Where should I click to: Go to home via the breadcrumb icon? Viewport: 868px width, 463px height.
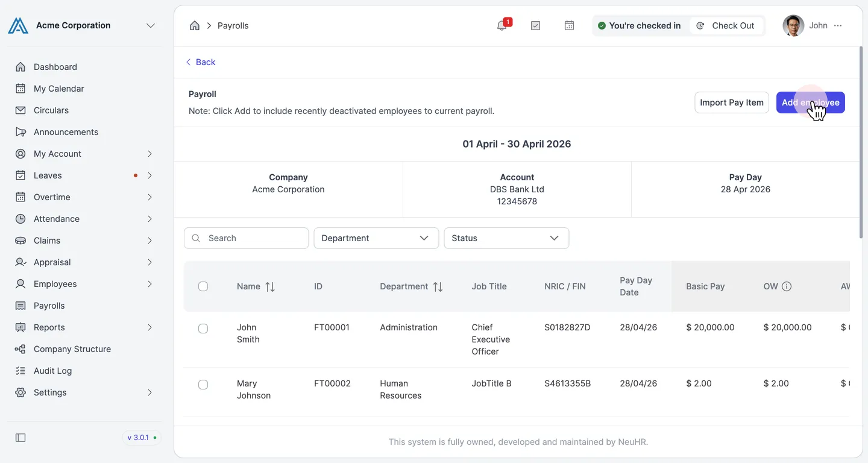pyautogui.click(x=195, y=25)
